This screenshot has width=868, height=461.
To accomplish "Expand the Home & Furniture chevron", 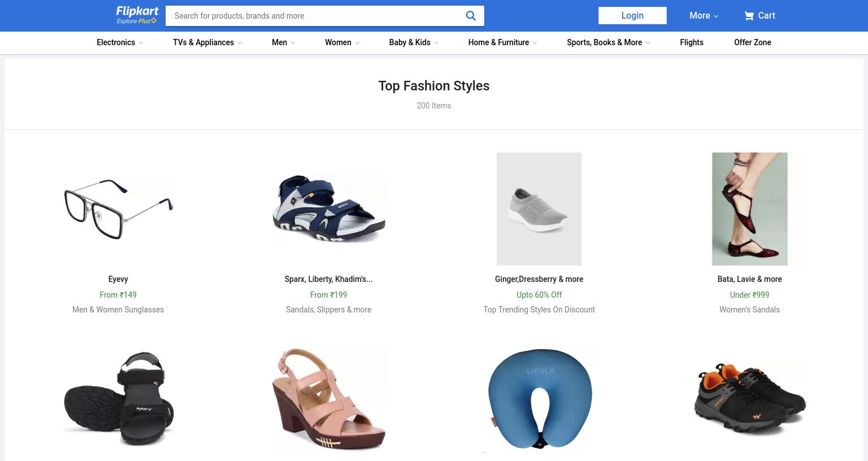I will [535, 43].
